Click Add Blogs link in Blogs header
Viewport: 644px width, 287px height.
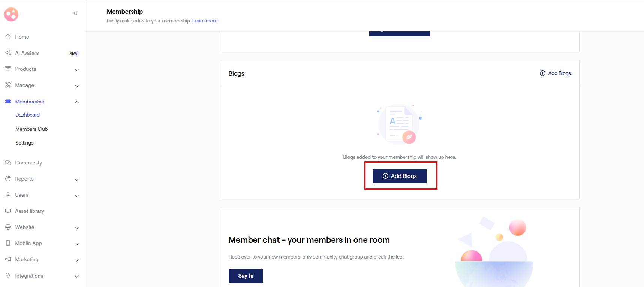555,73
